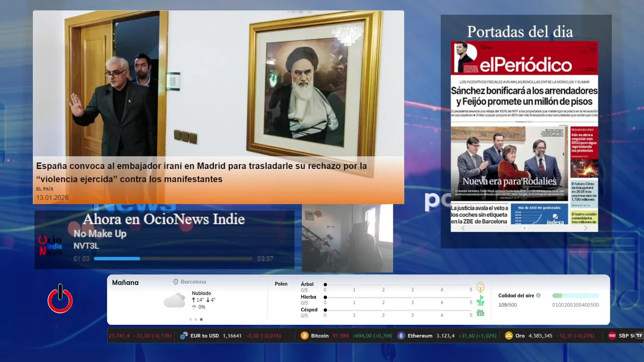Click the EUR to USD currency icon
The image size is (644, 362).
[x=184, y=335]
